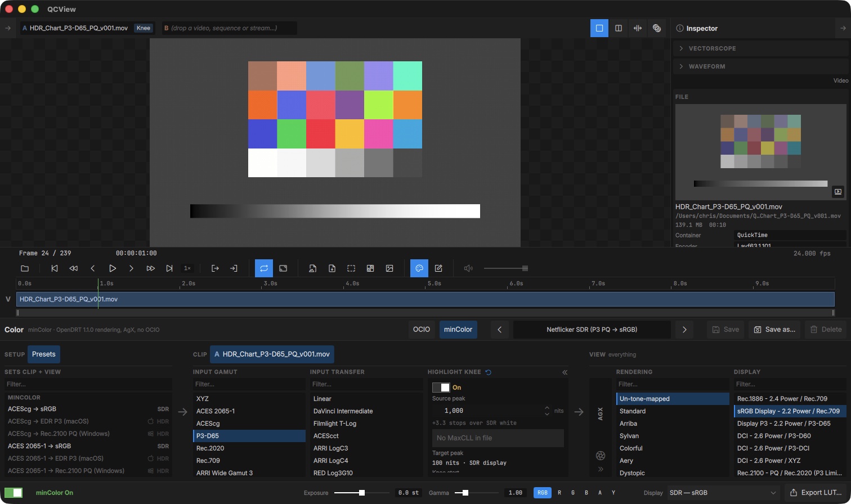The image size is (851, 504).
Task: Jump to the last frame
Action: [x=169, y=268]
